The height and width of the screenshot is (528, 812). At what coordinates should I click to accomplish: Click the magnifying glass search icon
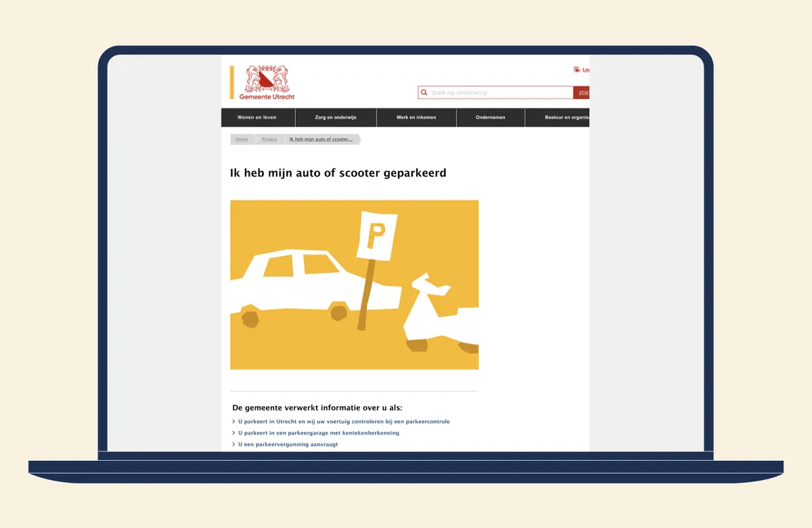pos(424,93)
